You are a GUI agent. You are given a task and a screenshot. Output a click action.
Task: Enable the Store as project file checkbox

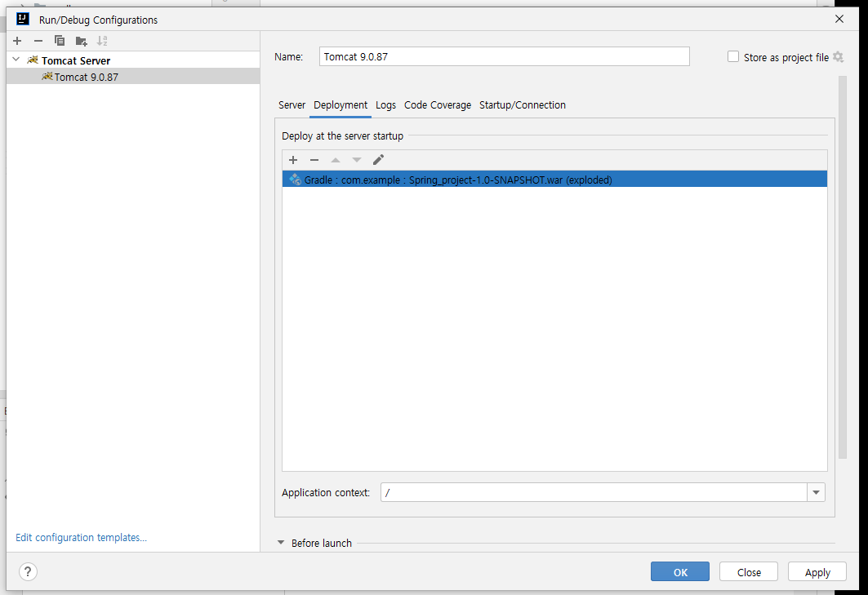click(x=733, y=56)
